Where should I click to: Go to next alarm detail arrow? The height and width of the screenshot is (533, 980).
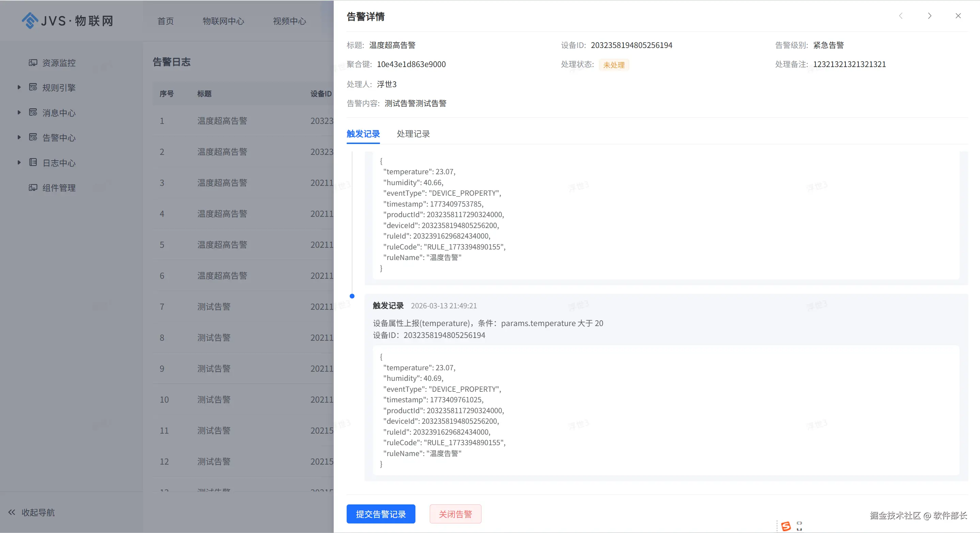point(929,16)
